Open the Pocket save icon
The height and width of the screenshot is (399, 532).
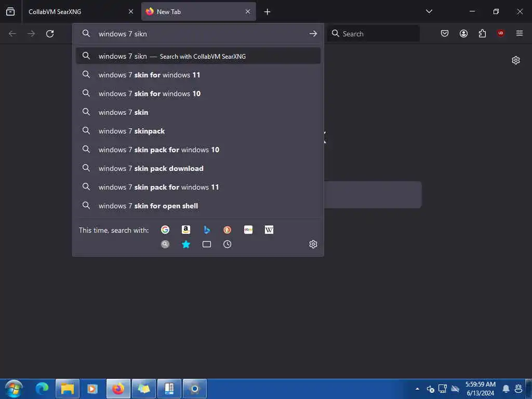(445, 33)
